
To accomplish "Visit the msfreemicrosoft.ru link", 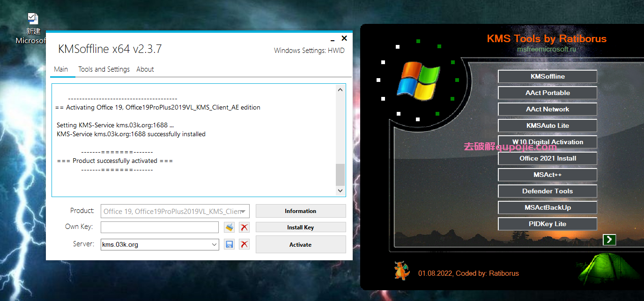I will (547, 49).
